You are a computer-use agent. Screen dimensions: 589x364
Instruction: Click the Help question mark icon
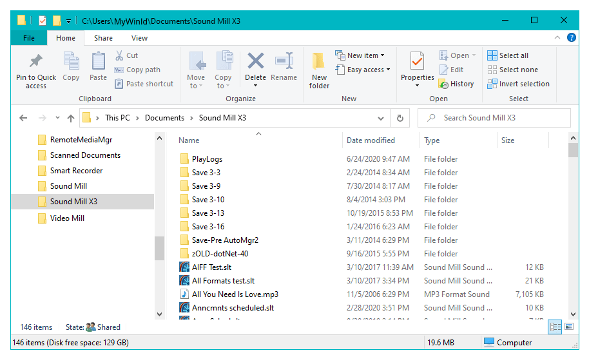click(572, 37)
